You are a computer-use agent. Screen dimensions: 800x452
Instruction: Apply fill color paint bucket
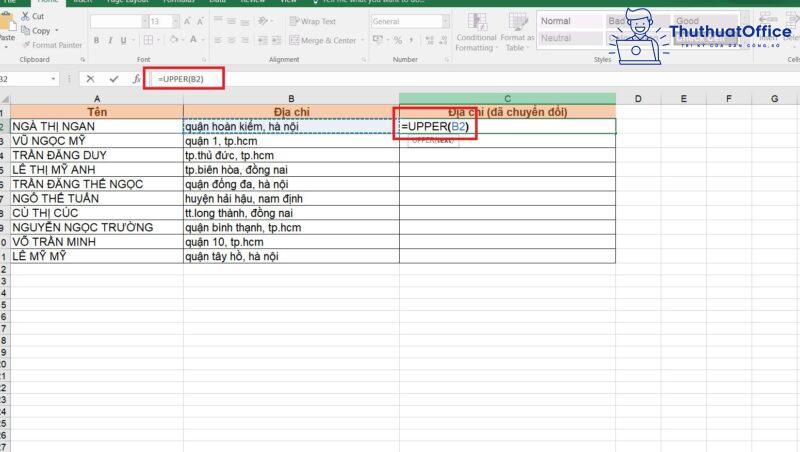[x=174, y=40]
